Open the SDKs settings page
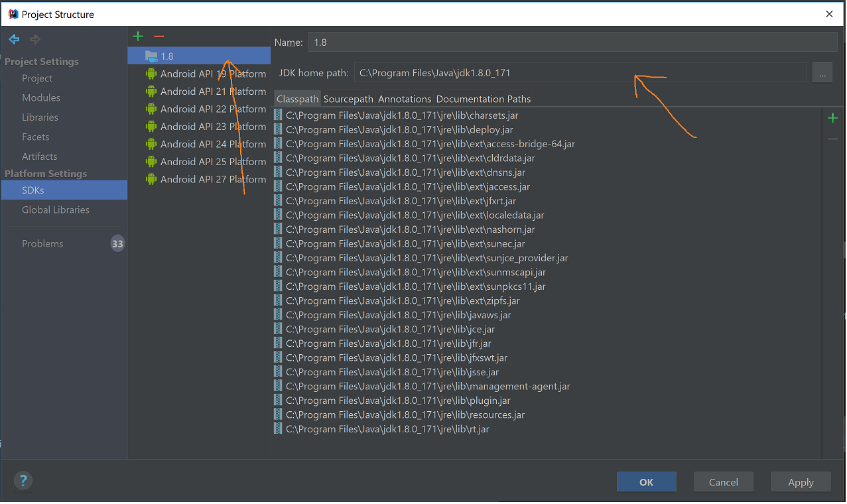847x504 pixels. 64,190
